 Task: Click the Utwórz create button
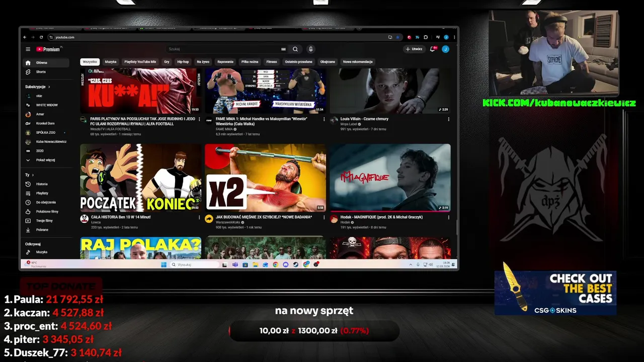[414, 49]
